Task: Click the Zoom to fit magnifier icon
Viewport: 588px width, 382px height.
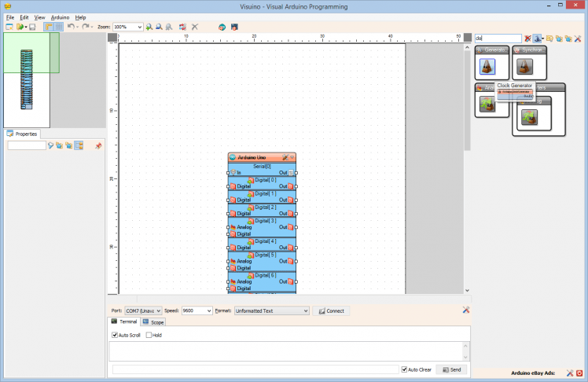Action: pyautogui.click(x=169, y=27)
